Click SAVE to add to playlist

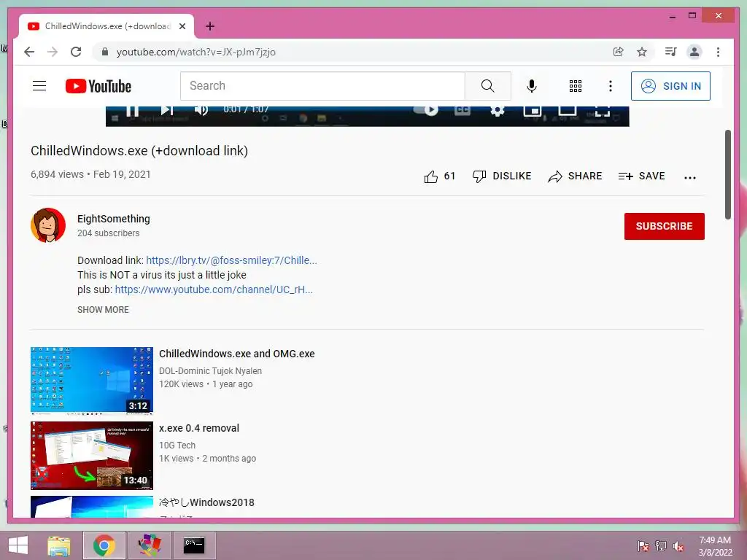point(641,176)
